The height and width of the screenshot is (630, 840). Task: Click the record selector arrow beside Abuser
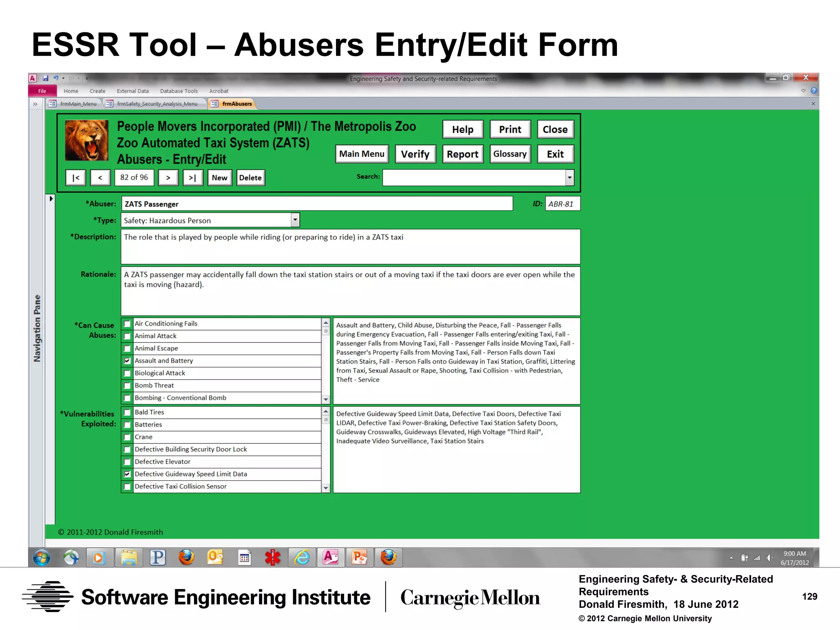(51, 199)
